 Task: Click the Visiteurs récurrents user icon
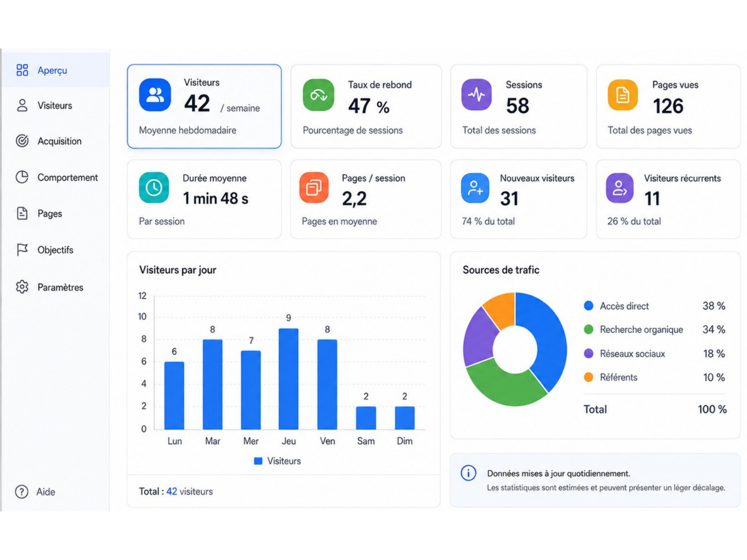point(620,188)
